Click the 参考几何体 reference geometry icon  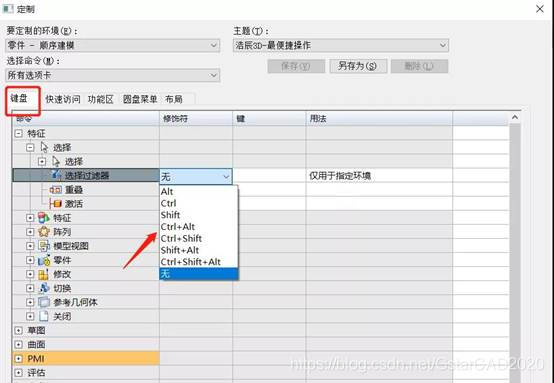[44, 302]
